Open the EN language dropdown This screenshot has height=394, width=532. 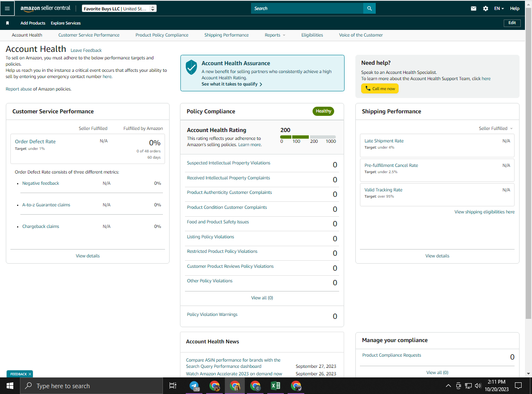[x=499, y=8]
